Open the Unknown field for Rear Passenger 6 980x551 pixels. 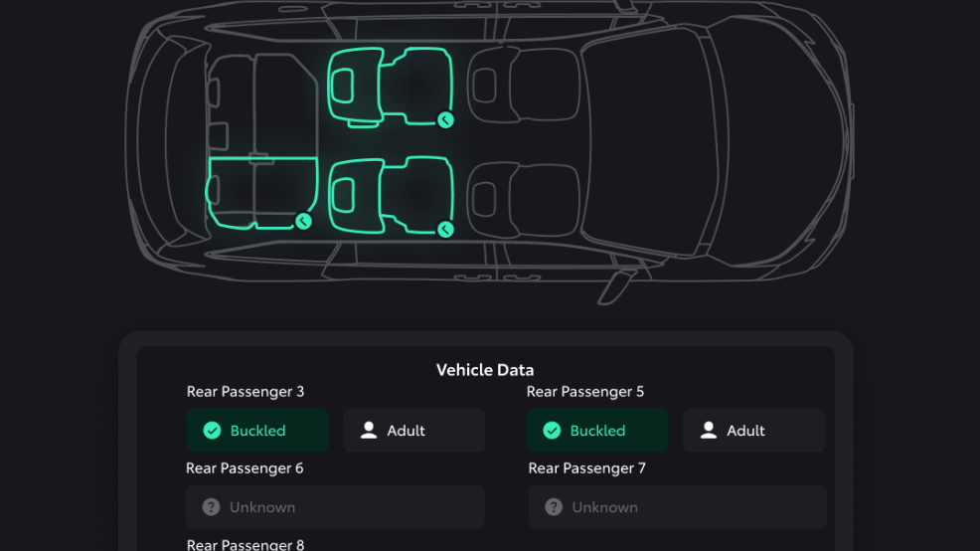pos(335,507)
